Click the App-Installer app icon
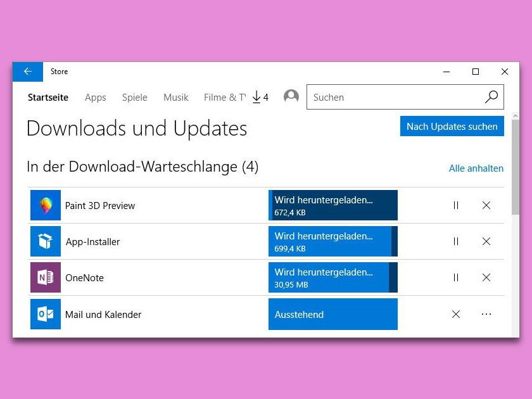532x399 pixels. click(x=46, y=241)
